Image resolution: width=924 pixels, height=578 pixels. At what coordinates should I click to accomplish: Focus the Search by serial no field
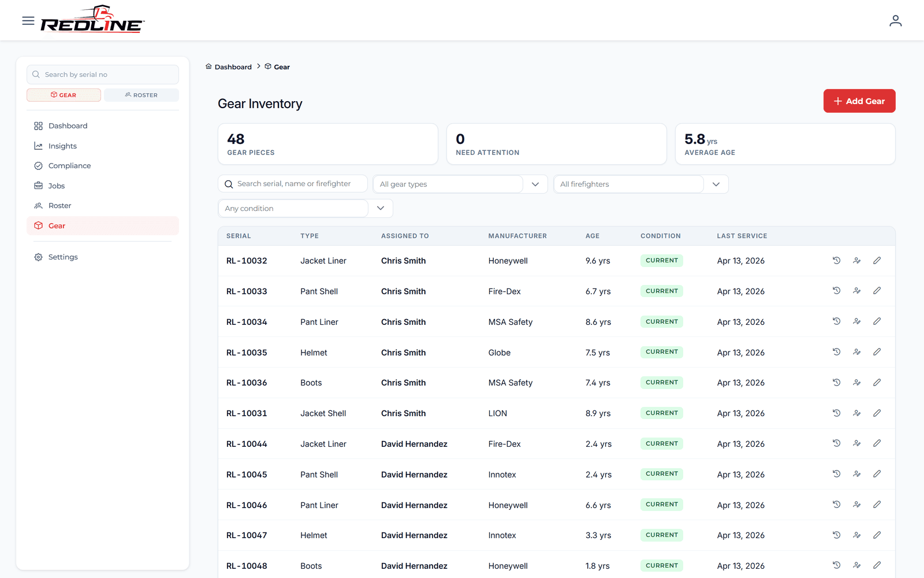(x=103, y=75)
